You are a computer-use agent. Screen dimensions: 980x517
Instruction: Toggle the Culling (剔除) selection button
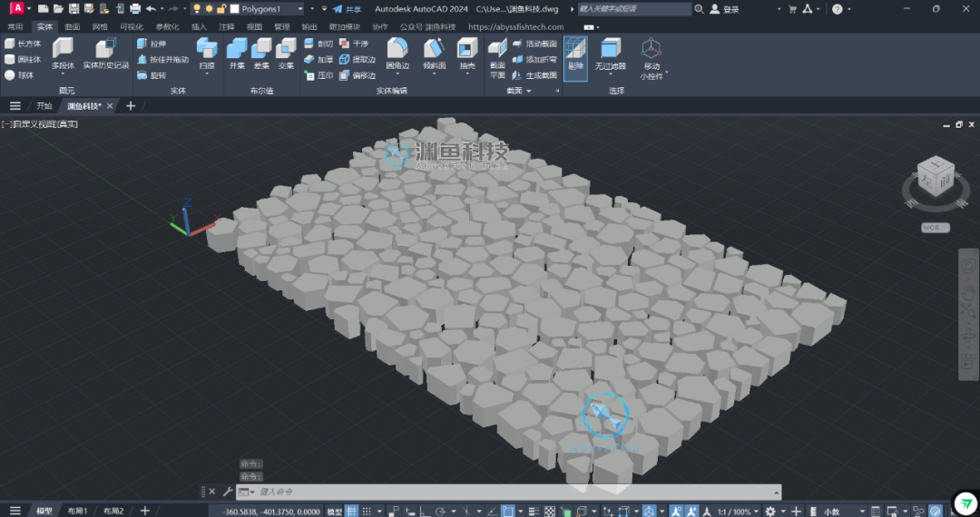pyautogui.click(x=575, y=56)
